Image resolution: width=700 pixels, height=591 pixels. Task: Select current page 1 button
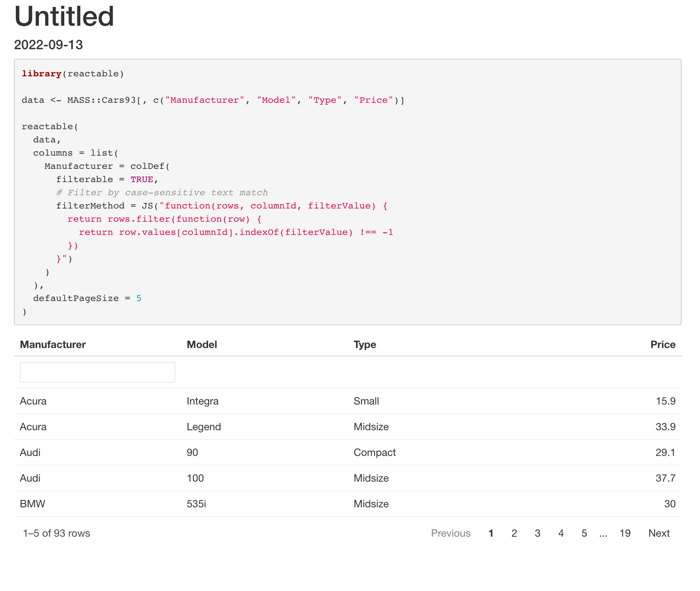click(x=491, y=533)
